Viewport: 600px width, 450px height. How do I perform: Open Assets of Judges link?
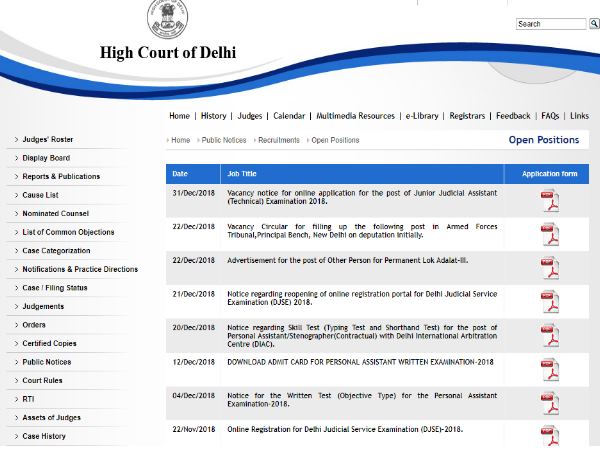(52, 417)
